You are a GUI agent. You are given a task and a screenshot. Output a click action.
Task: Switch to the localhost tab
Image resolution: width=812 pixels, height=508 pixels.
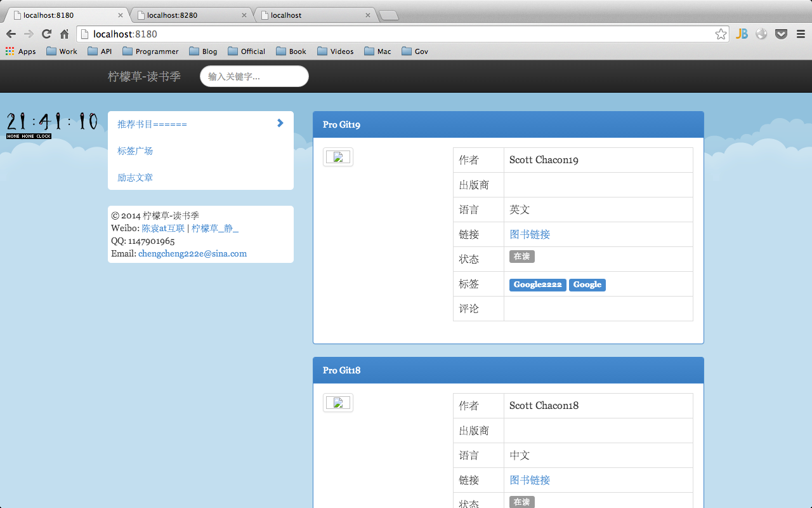click(x=304, y=15)
